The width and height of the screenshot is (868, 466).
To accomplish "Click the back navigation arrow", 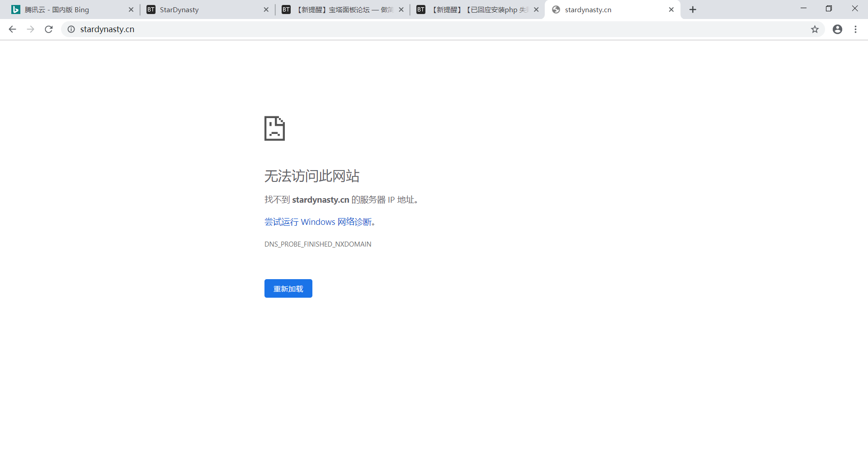I will [12, 29].
